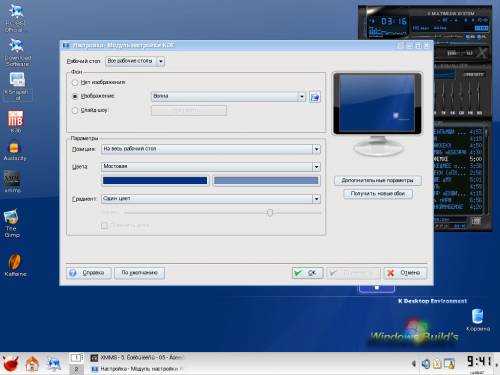This screenshot has width=500, height=375.
Task: Click the Help button in dialog
Action: (x=88, y=273)
